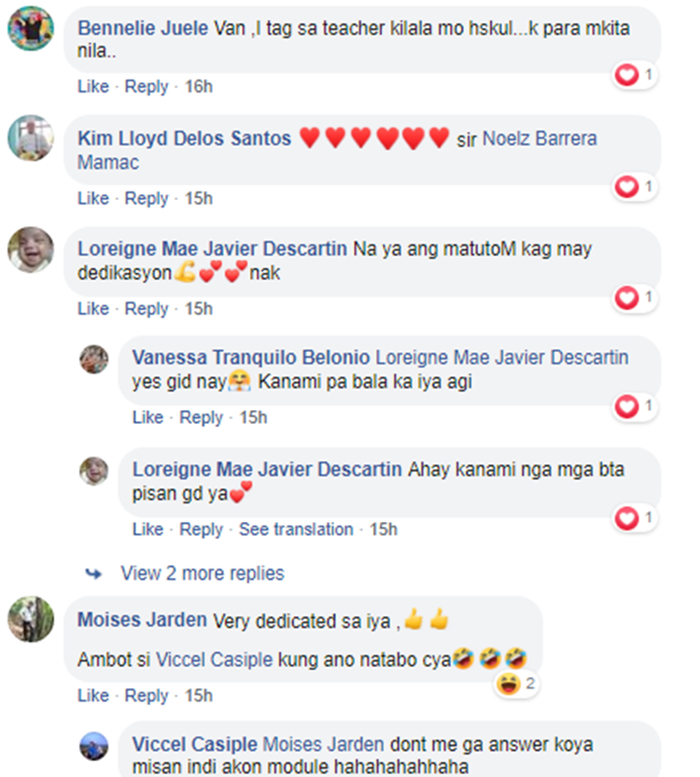
Task: Click See translation on Loreigne's reply
Action: click(x=296, y=530)
